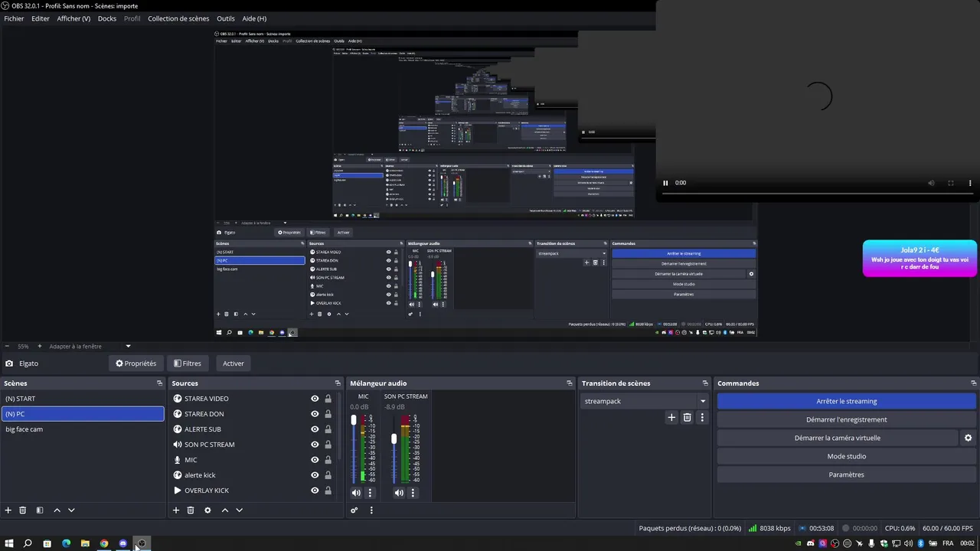Adjust SON PC STREAM volume fader
The height and width of the screenshot is (551, 980).
(x=394, y=439)
